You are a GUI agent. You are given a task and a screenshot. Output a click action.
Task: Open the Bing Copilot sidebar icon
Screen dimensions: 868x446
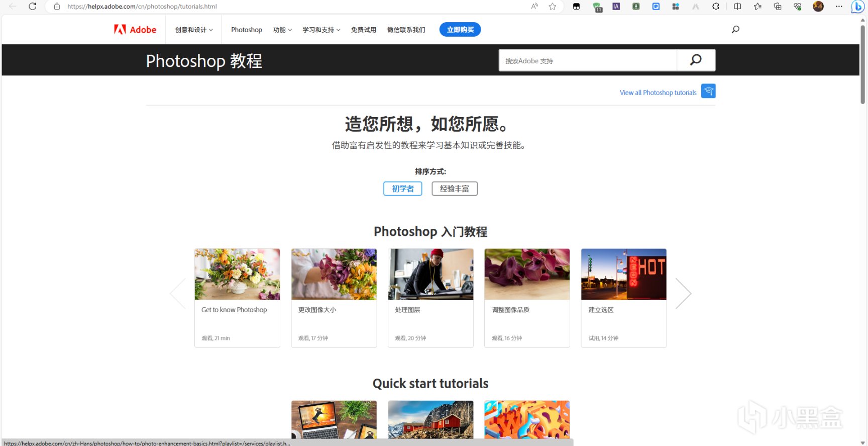[x=857, y=7]
